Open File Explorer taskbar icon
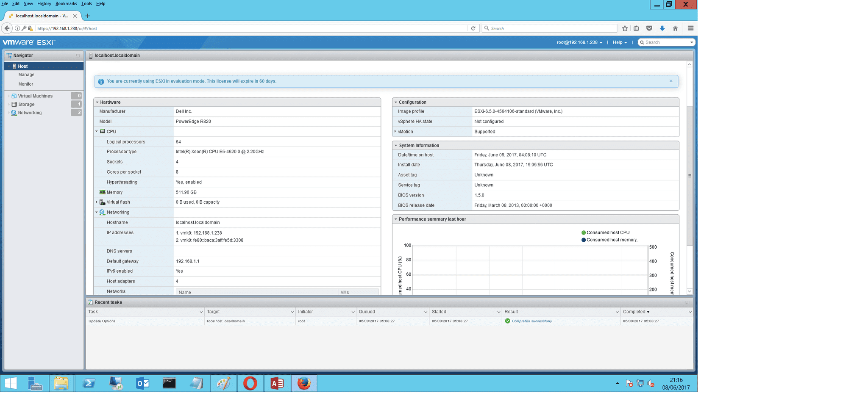 point(61,383)
